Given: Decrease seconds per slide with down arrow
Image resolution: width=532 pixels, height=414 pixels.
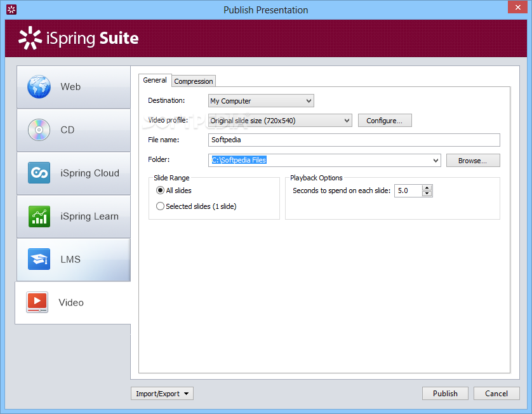Looking at the screenshot, I should [427, 194].
